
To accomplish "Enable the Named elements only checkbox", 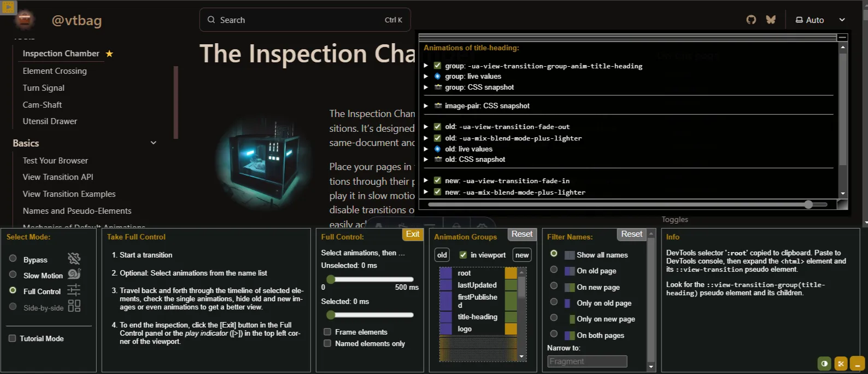I will pos(327,343).
